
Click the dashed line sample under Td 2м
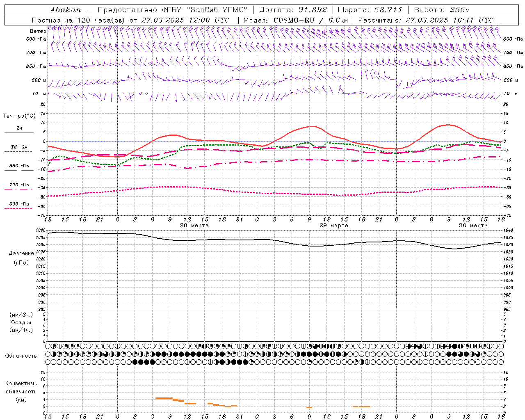coord(18,152)
